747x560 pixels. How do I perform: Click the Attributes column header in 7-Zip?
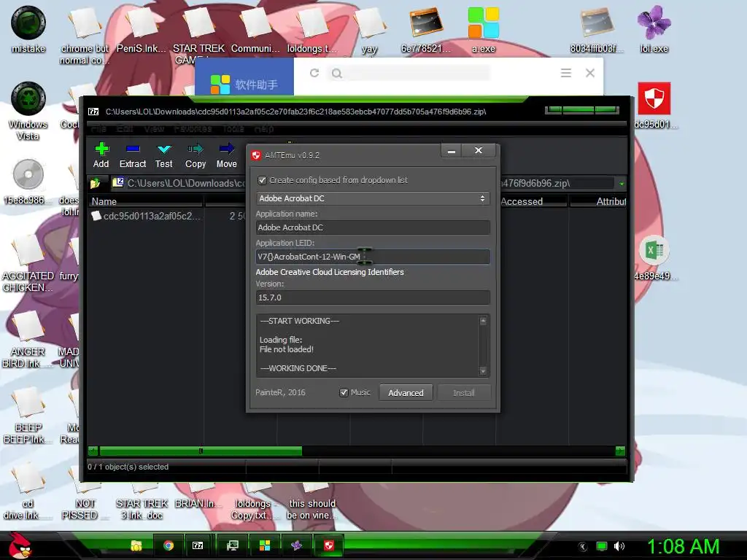click(598, 201)
